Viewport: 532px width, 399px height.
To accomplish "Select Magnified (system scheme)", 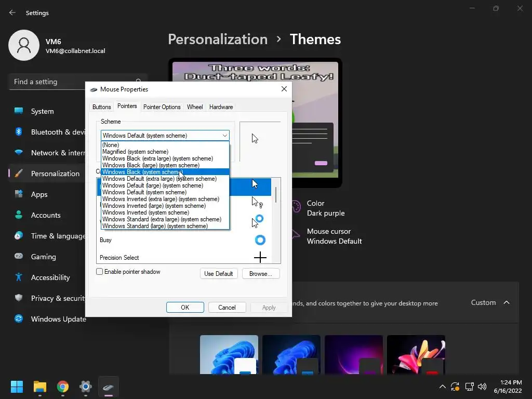I will pyautogui.click(x=165, y=152).
